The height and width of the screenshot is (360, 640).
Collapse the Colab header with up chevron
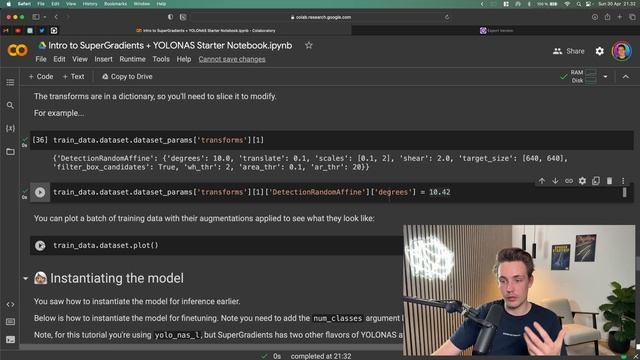pyautogui.click(x=626, y=77)
